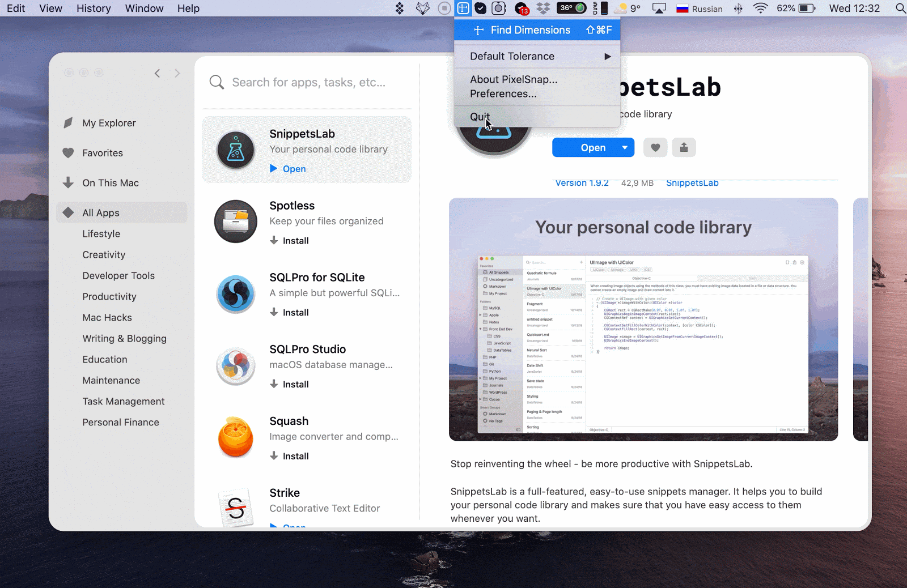This screenshot has width=907, height=588.
Task: Select the All Apps diamond icon
Action: (68, 212)
